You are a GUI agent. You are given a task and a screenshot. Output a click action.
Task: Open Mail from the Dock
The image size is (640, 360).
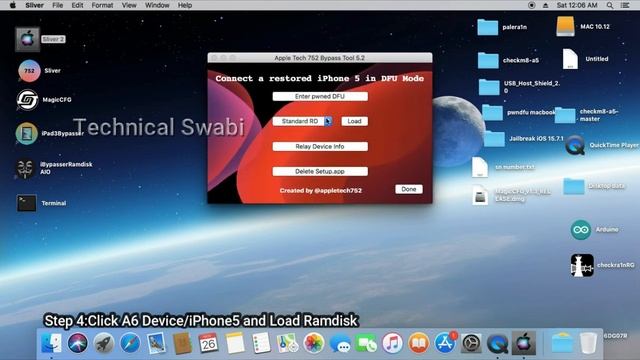(x=156, y=343)
